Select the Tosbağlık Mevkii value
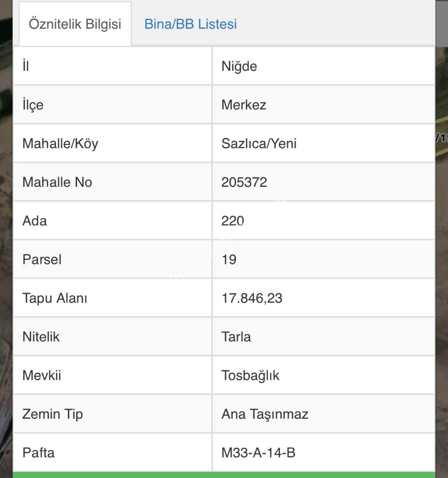The width and height of the screenshot is (448, 478). point(251,375)
